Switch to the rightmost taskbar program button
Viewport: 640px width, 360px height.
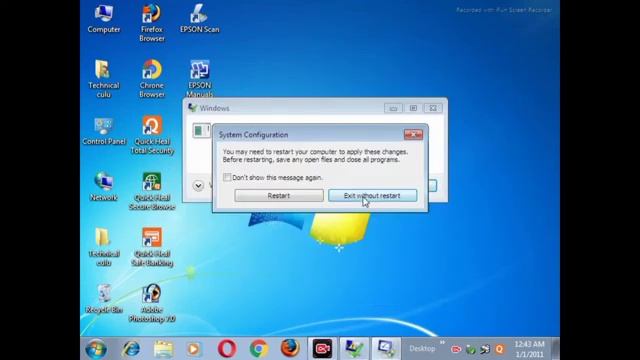386,349
